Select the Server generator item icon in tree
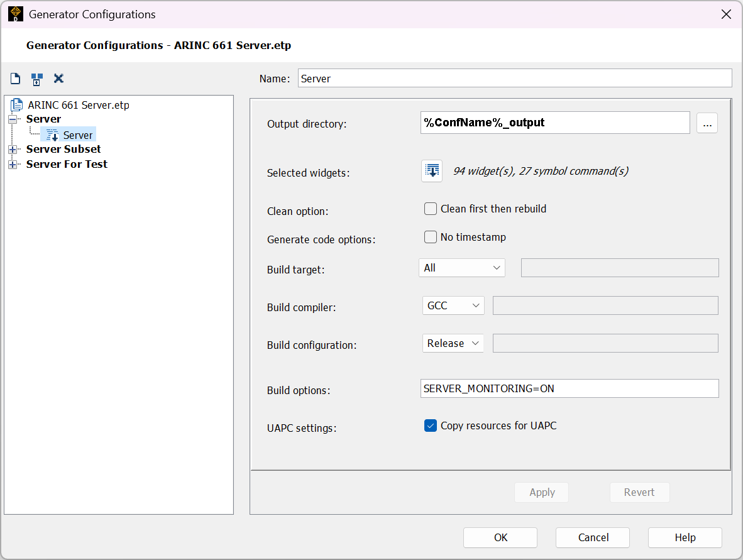Viewport: 743px width, 560px height. [x=53, y=135]
